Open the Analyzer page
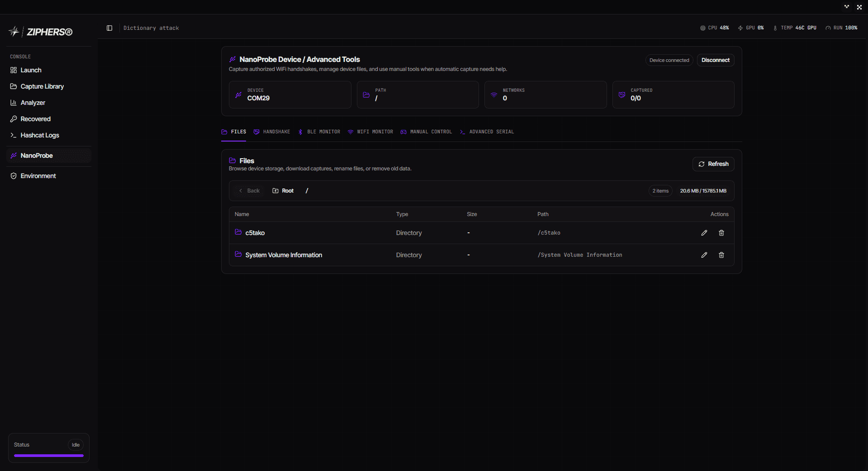This screenshot has width=868, height=471. (x=49, y=103)
